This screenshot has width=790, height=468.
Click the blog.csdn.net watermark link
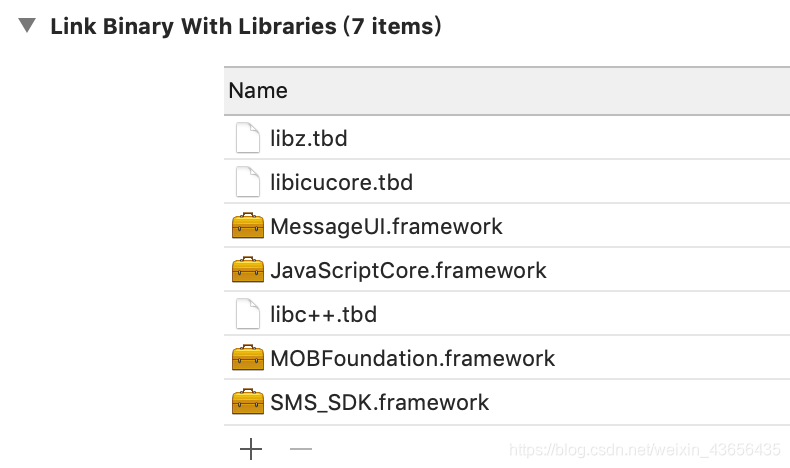644,449
